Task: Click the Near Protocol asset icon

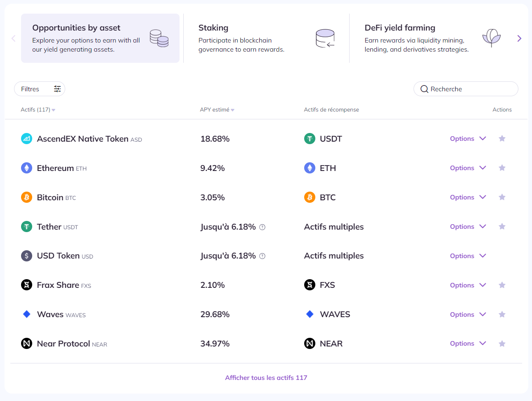Action: pyautogui.click(x=26, y=344)
